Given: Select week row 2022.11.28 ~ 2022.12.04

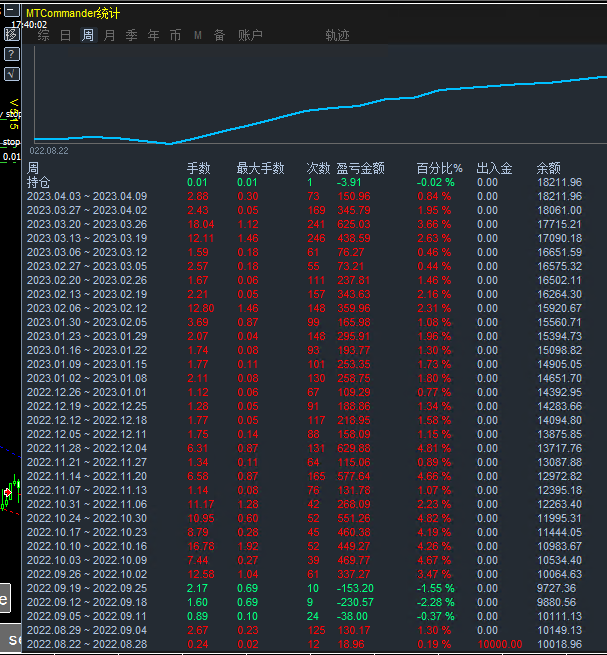Looking at the screenshot, I should click(x=304, y=448).
